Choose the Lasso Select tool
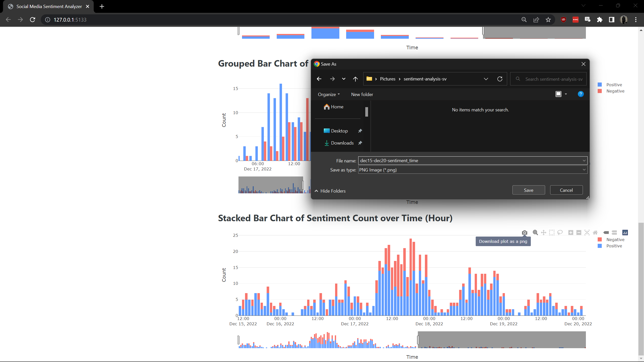This screenshot has height=362, width=644. pyautogui.click(x=560, y=233)
